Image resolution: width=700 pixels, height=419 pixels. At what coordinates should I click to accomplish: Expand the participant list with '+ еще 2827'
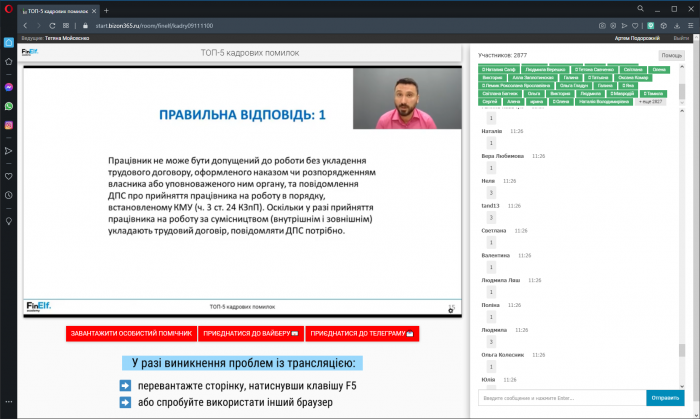coord(650,102)
